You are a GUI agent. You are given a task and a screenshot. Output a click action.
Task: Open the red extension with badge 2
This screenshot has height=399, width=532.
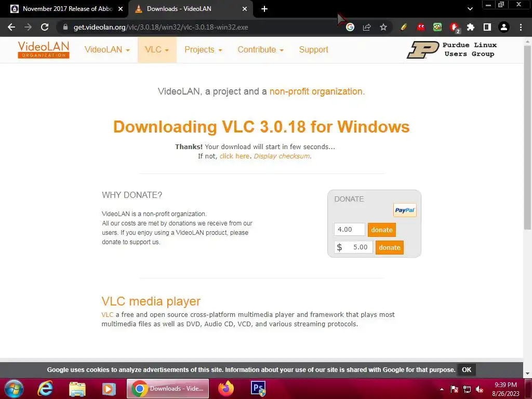(454, 28)
